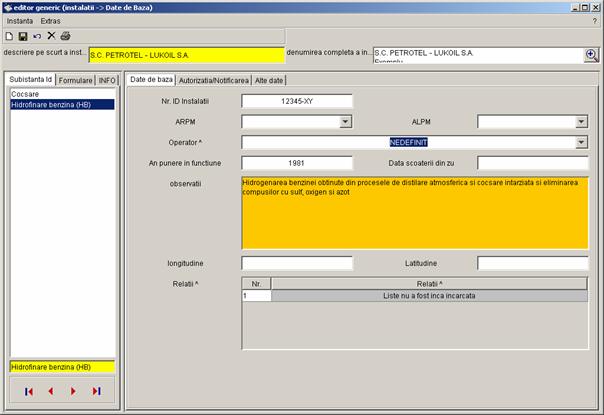Click the magnifier zoom icon beside denumirea completa

[591, 55]
